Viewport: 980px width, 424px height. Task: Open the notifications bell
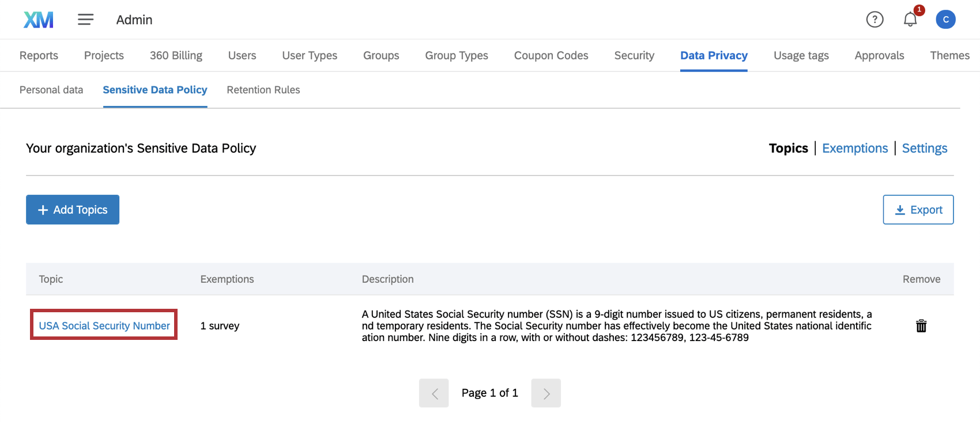point(910,20)
